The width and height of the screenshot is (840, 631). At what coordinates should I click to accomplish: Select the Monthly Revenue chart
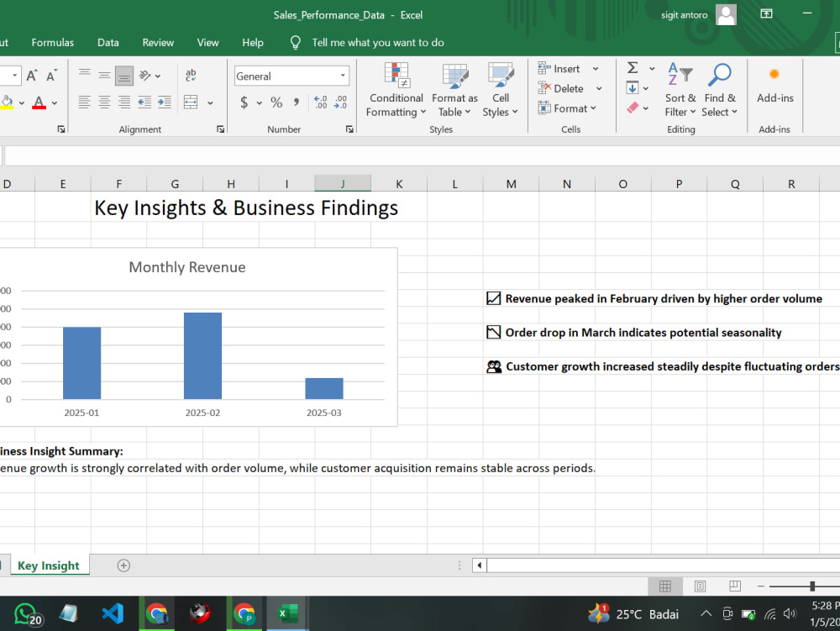coord(199,337)
